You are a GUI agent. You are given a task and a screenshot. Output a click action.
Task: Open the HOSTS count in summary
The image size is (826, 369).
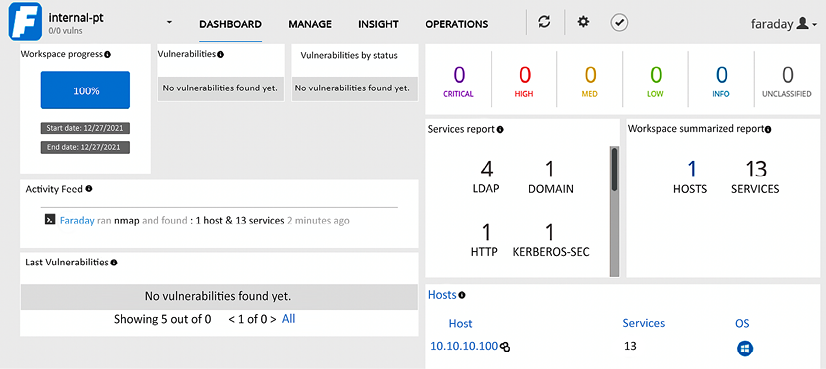click(690, 177)
